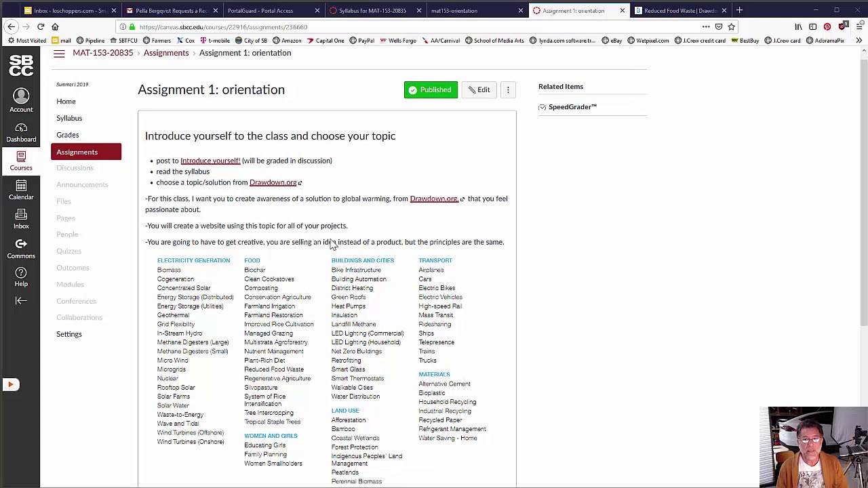This screenshot has width=868, height=488.
Task: Open the Drawdown.org link in the bullet list
Action: [x=273, y=182]
